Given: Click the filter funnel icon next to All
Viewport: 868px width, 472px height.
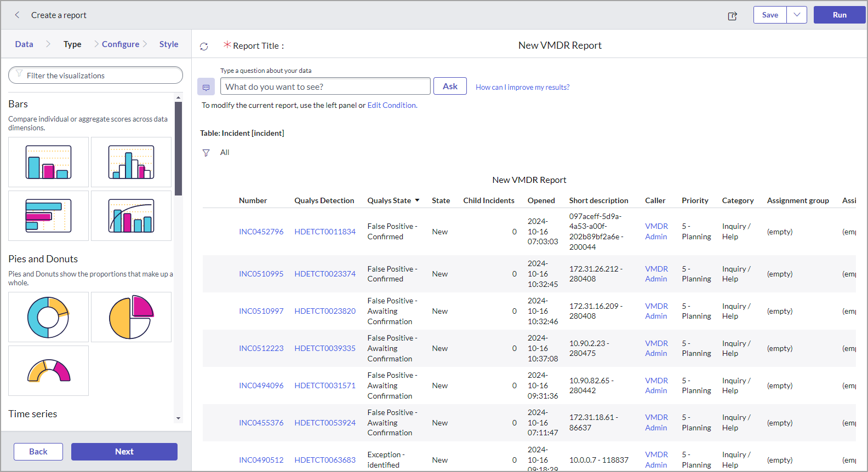Looking at the screenshot, I should click(x=206, y=153).
